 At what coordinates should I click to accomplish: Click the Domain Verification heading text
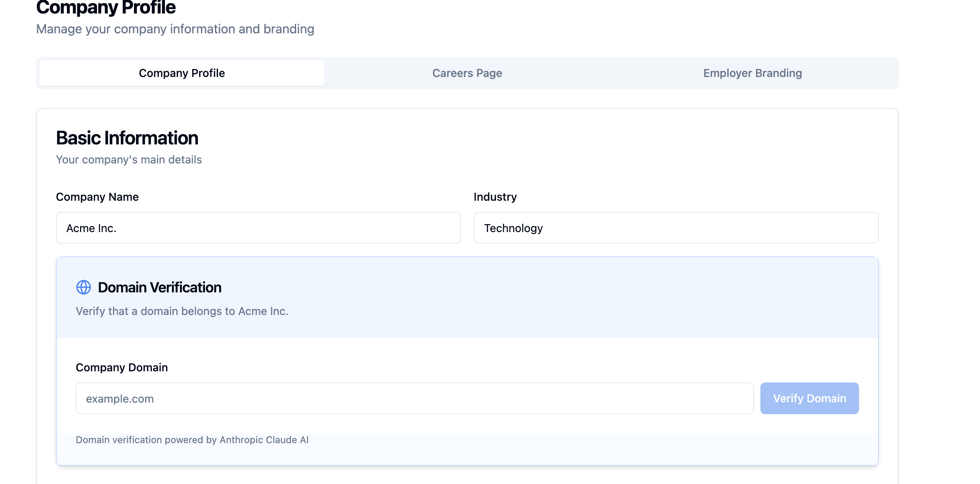(159, 287)
